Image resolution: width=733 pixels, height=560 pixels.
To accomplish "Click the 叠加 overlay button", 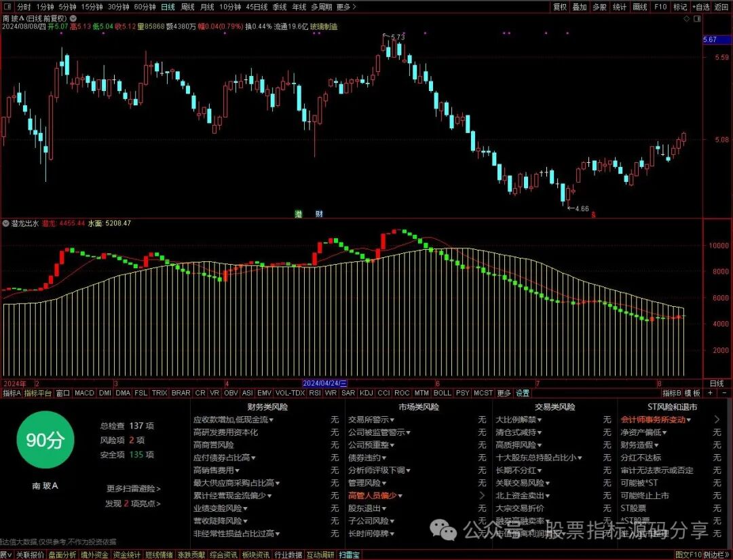I will (580, 7).
